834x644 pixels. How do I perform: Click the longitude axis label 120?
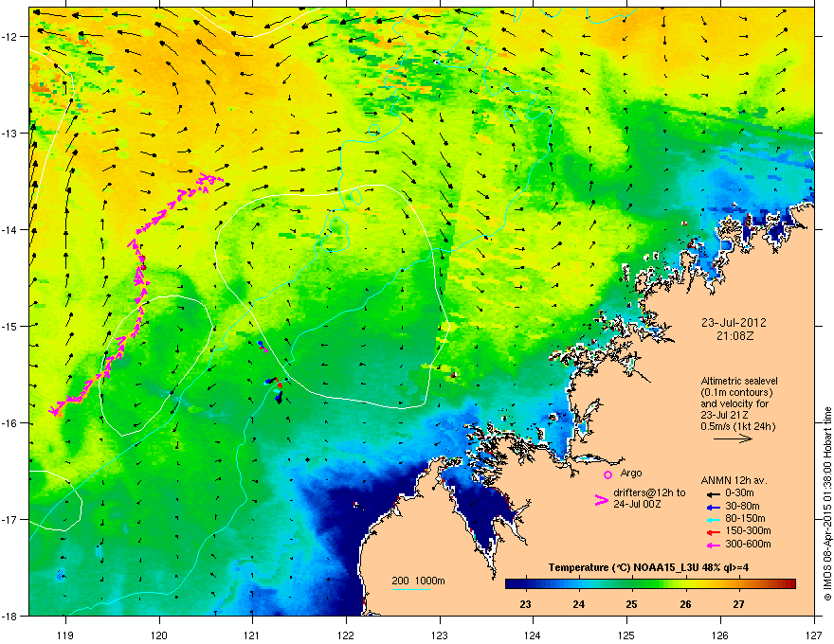click(159, 635)
